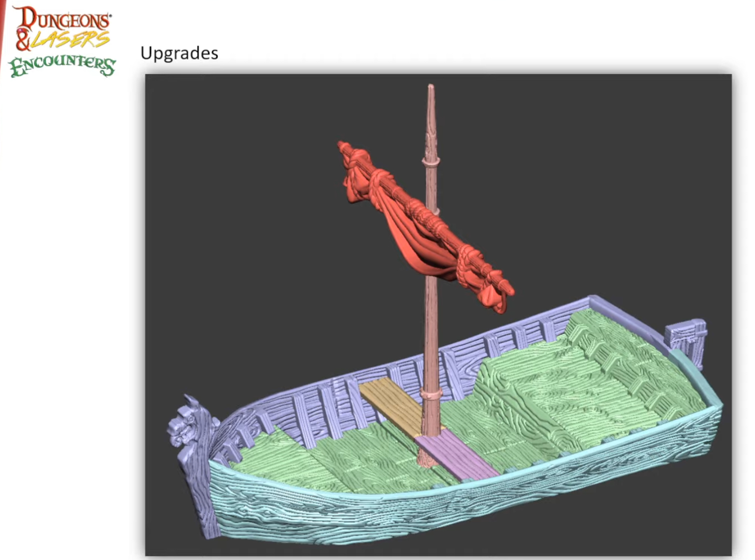The image size is (755, 560).
Task: Click the green Encounters logo text
Action: 63,65
